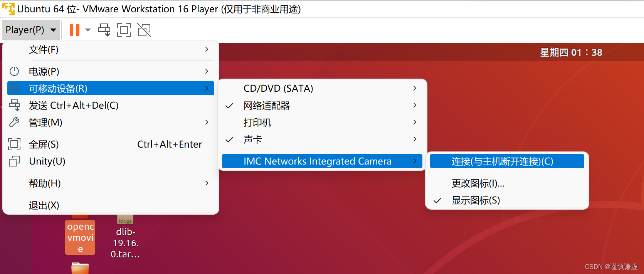The width and height of the screenshot is (644, 274).
Task: Open the 声卡 submenu entry
Action: tap(322, 139)
